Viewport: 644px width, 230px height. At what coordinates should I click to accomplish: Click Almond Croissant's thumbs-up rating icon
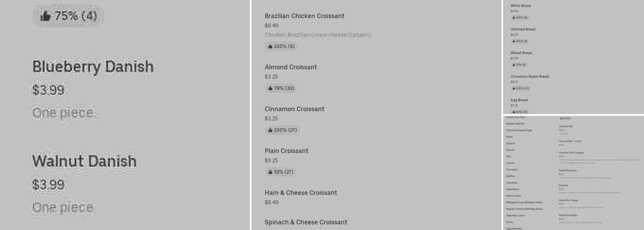point(270,88)
